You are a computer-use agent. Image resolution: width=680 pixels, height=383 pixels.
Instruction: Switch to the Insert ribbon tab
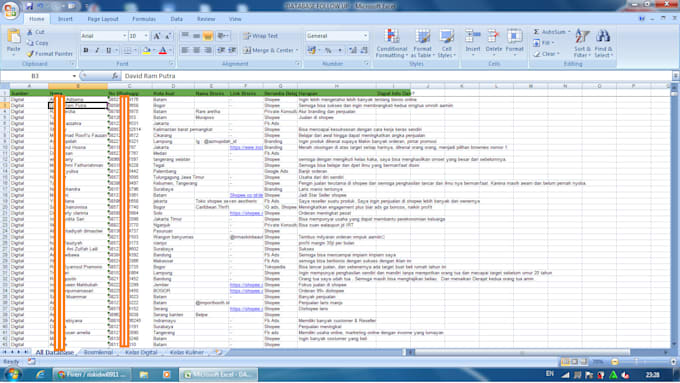[65, 19]
